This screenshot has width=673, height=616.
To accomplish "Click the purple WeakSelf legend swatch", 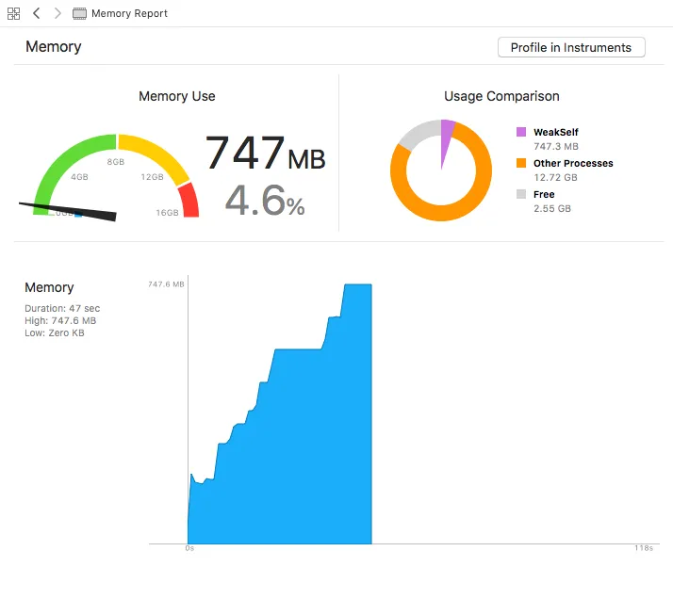I will 521,132.
